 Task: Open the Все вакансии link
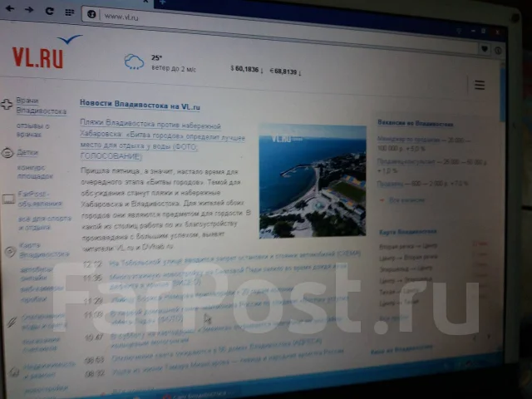point(406,200)
